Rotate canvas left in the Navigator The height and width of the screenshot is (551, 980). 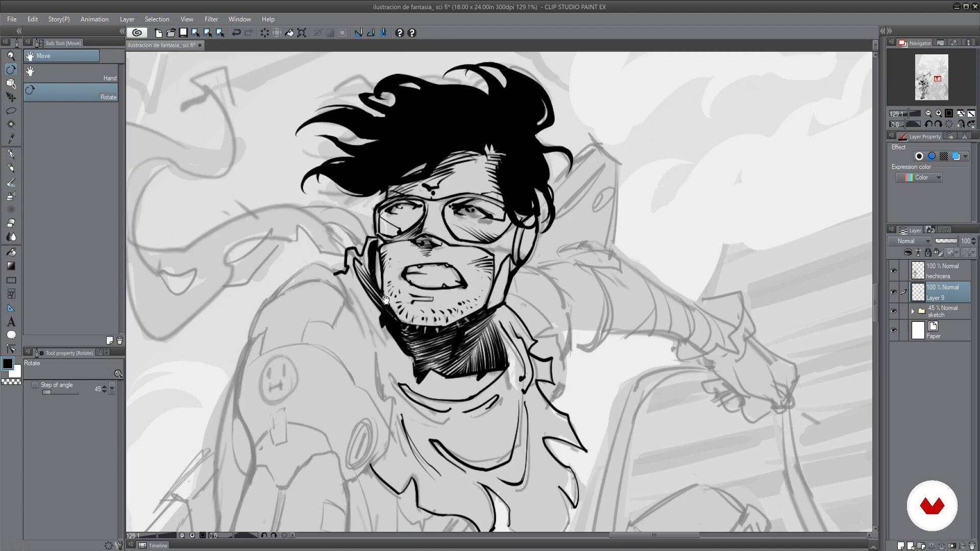(928, 124)
